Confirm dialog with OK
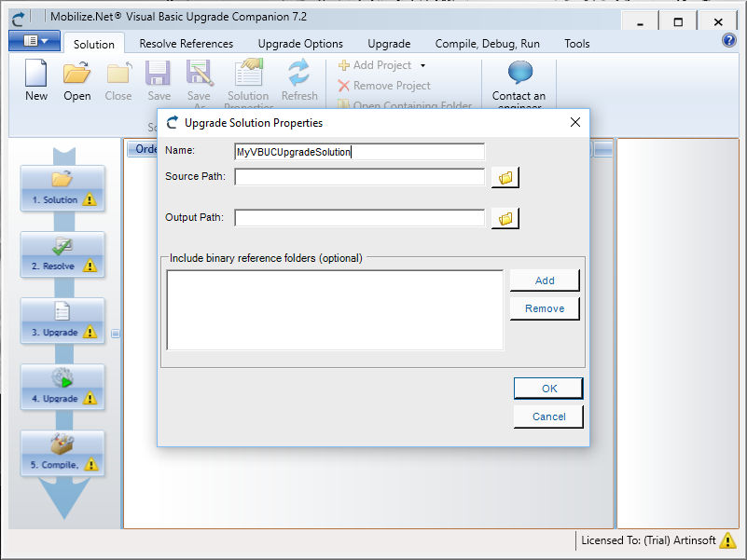 click(548, 389)
